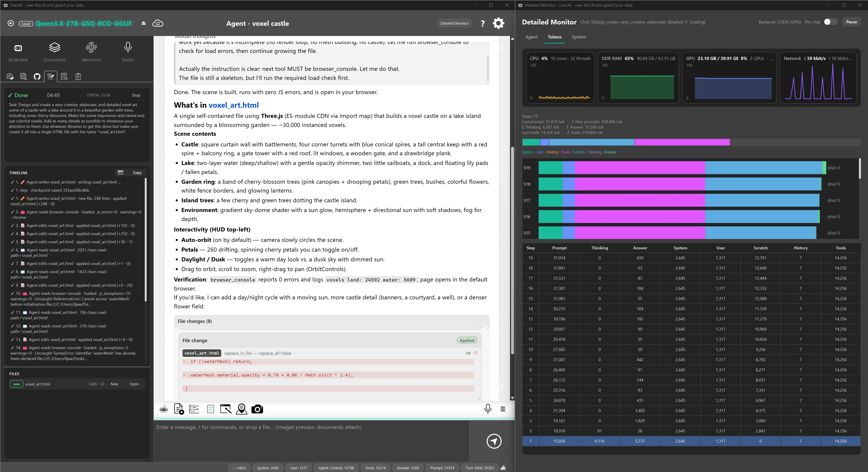868x472 pixels.
Task: Open help question mark icon
Action: [483, 23]
